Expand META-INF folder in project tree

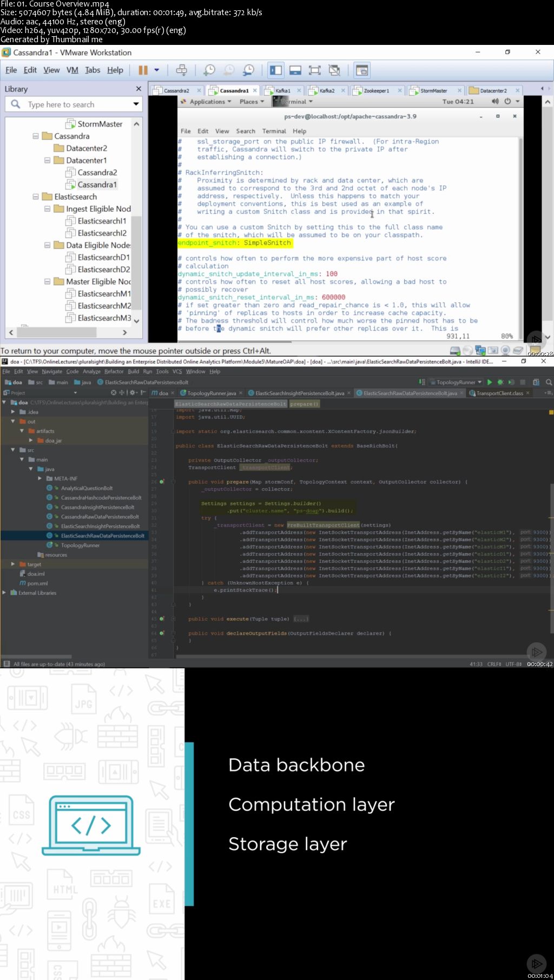pyautogui.click(x=39, y=478)
